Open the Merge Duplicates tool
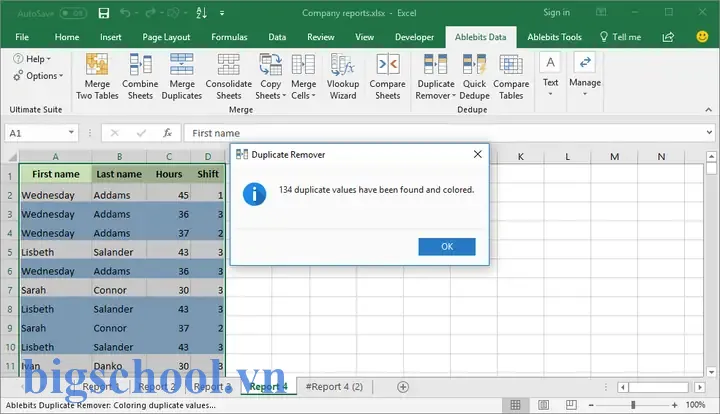720x414 pixels. [x=181, y=77]
